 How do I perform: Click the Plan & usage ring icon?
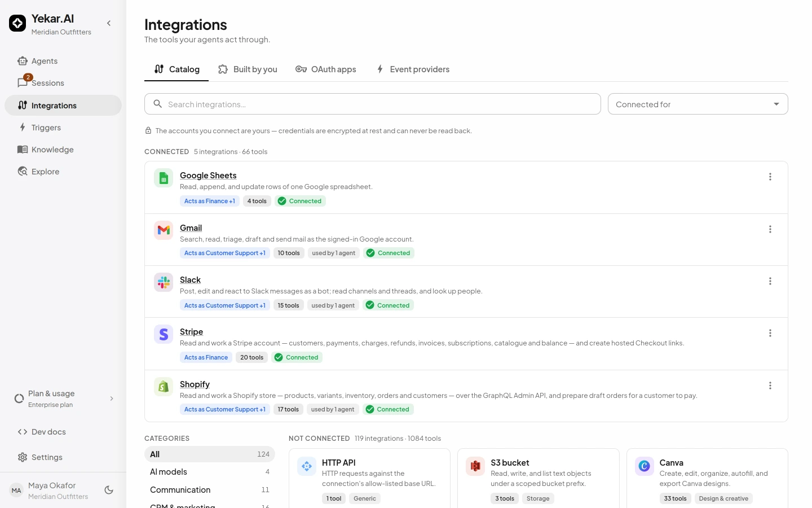tap(19, 398)
